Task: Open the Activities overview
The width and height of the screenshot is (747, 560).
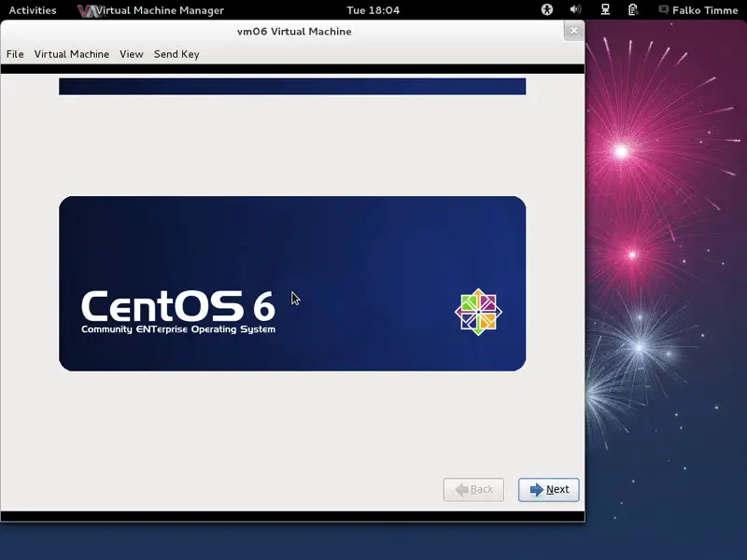Action: pos(33,10)
